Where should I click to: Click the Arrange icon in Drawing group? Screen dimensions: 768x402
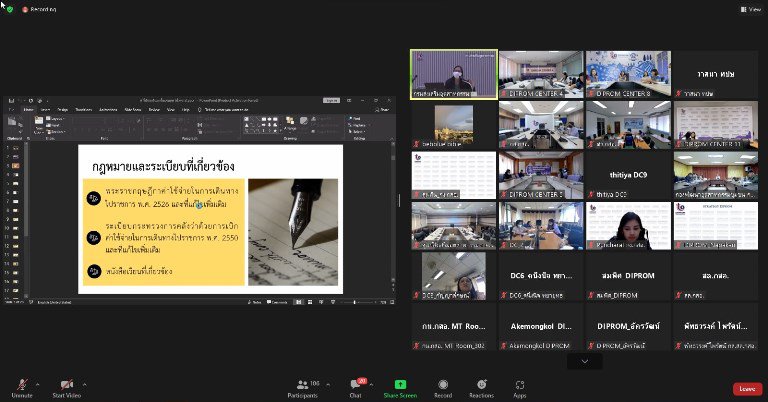[x=290, y=122]
